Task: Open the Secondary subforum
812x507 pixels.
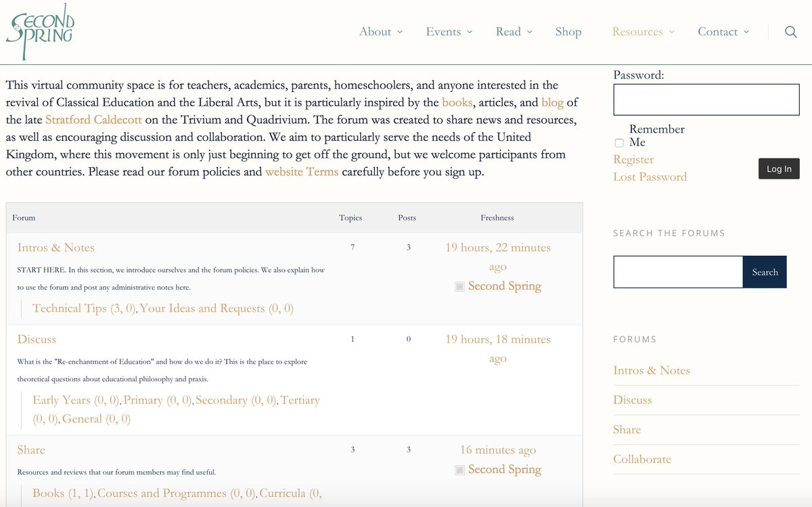Action: tap(236, 400)
